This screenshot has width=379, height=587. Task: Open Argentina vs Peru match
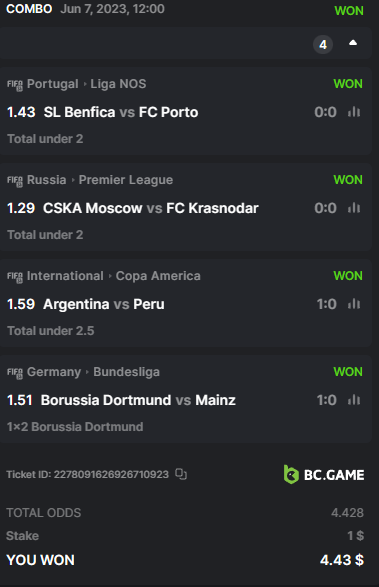click(104, 304)
